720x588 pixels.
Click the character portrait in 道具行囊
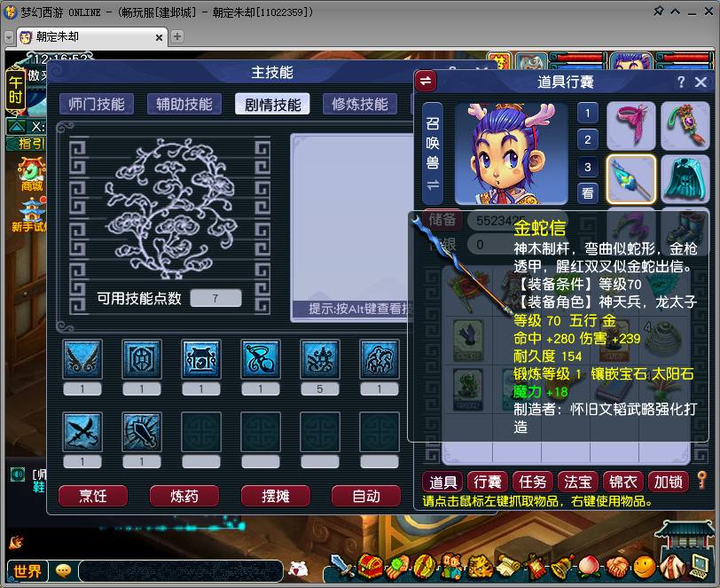[511, 154]
